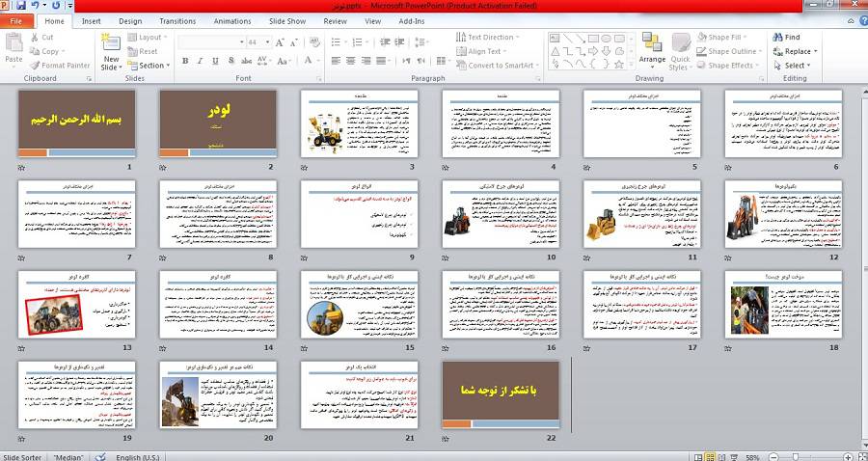
Task: Select the Right Arrow shape in the gallery
Action: pos(593,51)
